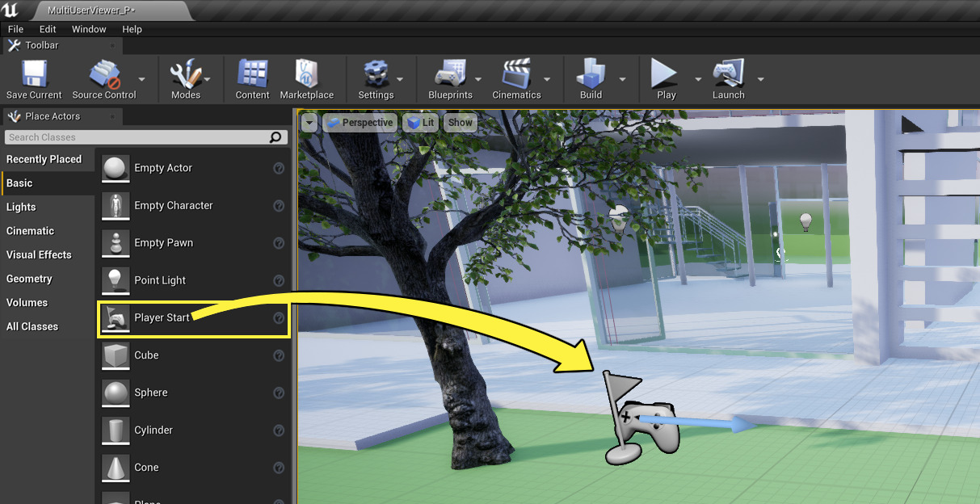Open the Content browser icon
The image size is (980, 504).
point(252,75)
